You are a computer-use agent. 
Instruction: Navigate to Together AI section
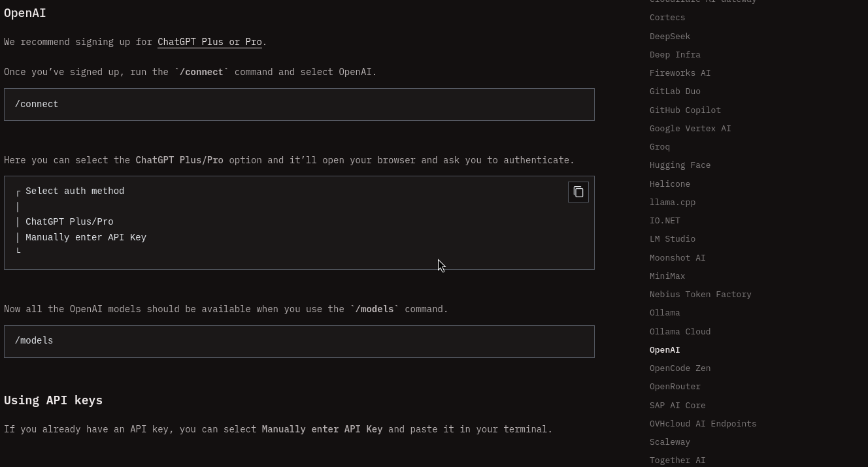pyautogui.click(x=678, y=460)
